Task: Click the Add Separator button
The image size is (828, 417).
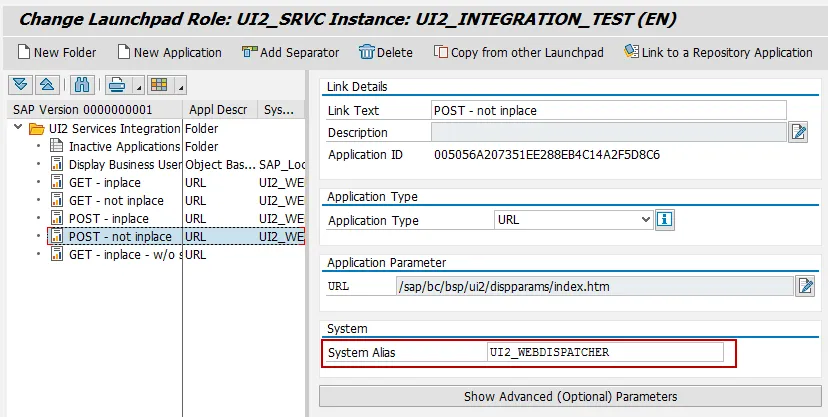Action: click(x=290, y=52)
